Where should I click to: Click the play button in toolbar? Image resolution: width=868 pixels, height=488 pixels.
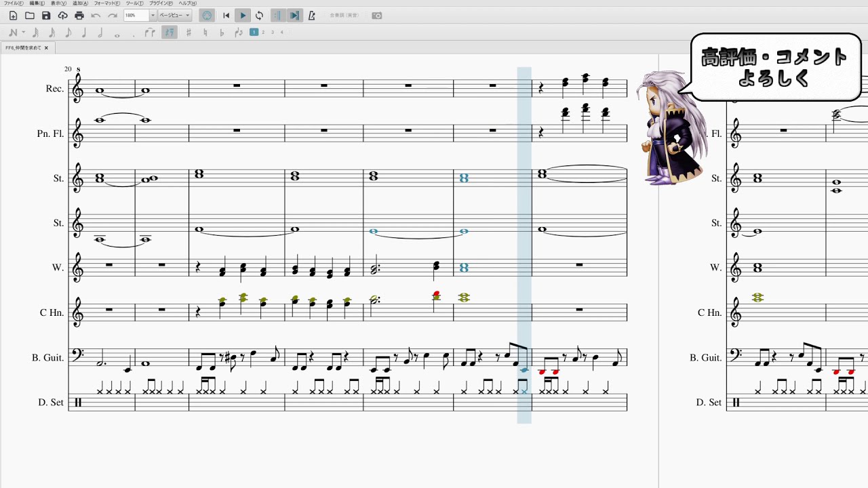pyautogui.click(x=243, y=16)
